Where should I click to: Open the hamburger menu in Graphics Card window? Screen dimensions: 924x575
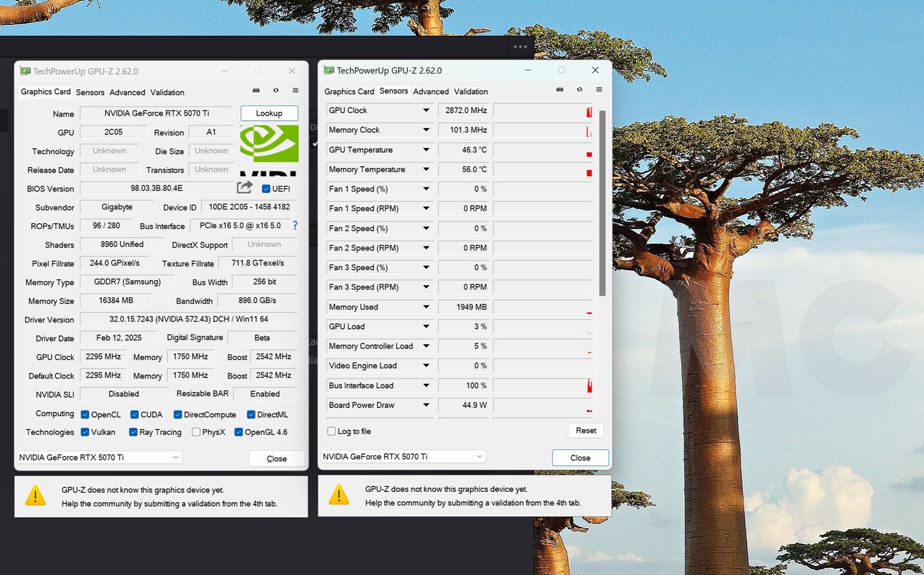pyautogui.click(x=296, y=90)
